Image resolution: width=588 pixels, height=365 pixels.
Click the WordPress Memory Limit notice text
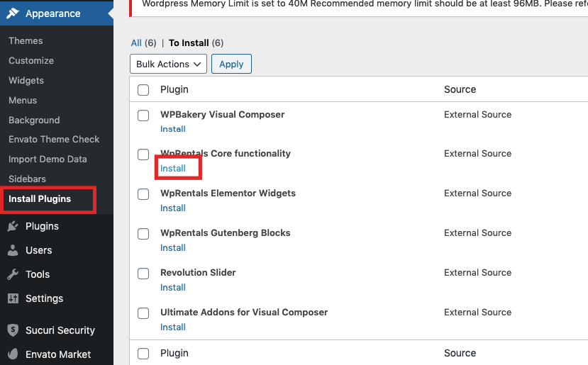(365, 4)
